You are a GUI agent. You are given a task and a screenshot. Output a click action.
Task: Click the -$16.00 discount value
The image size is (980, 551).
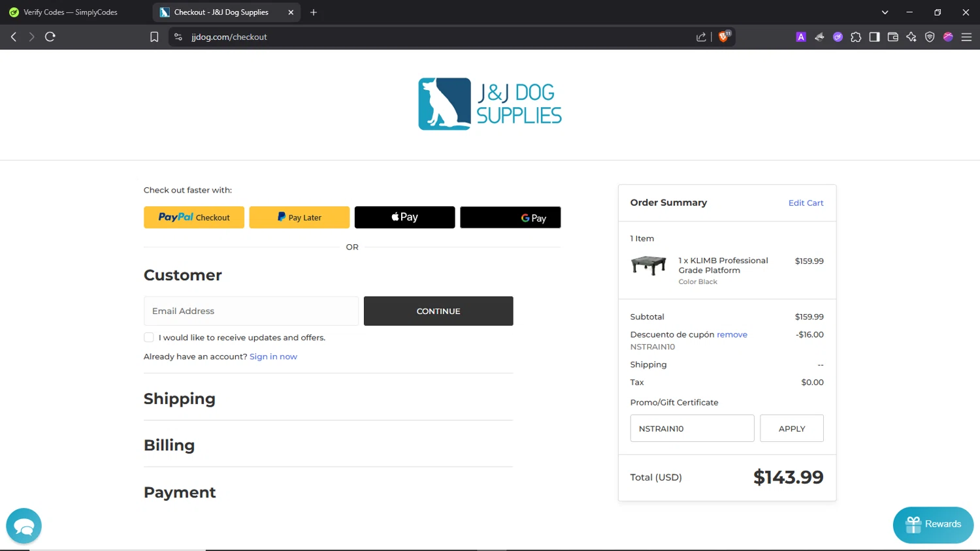809,334
